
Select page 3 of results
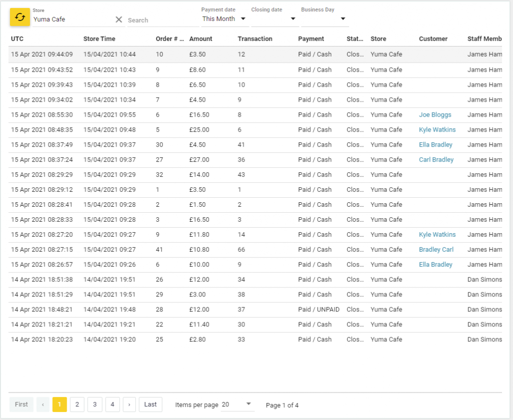click(x=95, y=404)
